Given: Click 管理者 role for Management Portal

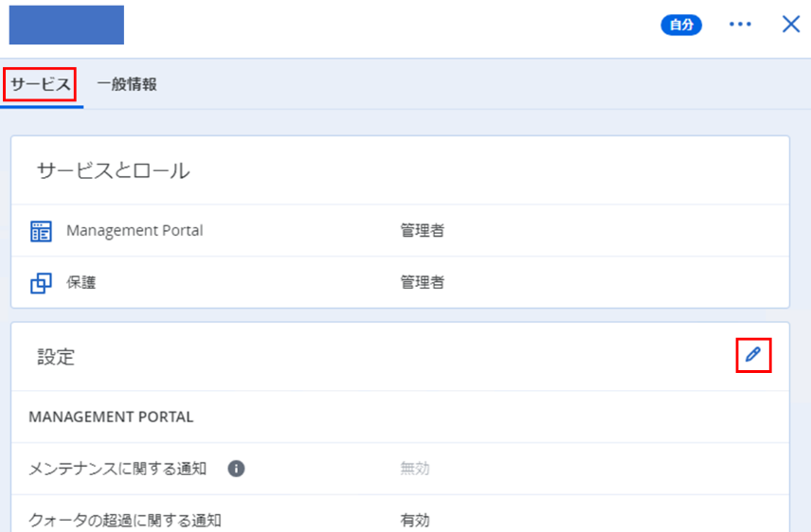Looking at the screenshot, I should (x=422, y=230).
